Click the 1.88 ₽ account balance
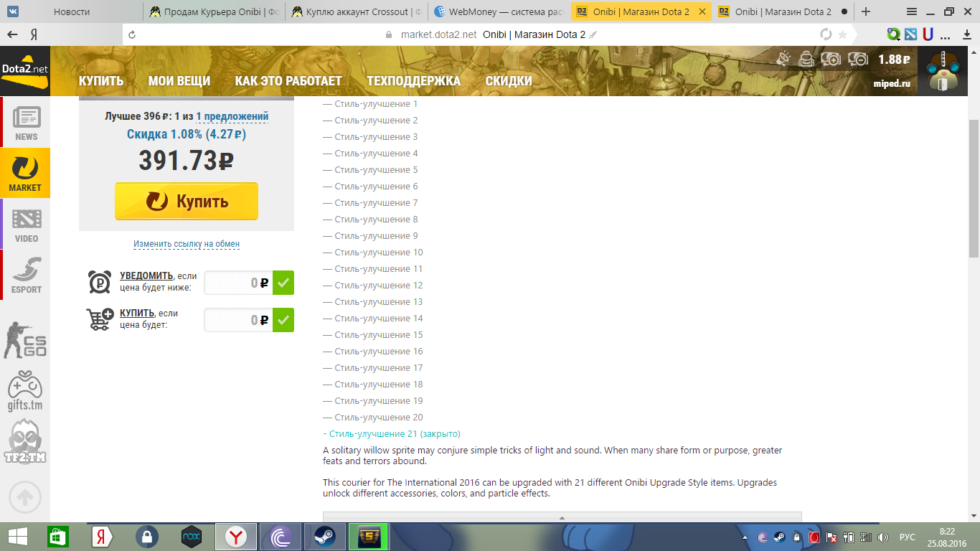 click(894, 60)
